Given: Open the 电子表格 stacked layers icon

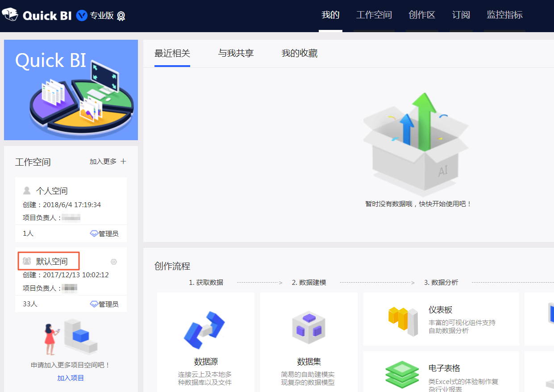Looking at the screenshot, I should 402,374.
